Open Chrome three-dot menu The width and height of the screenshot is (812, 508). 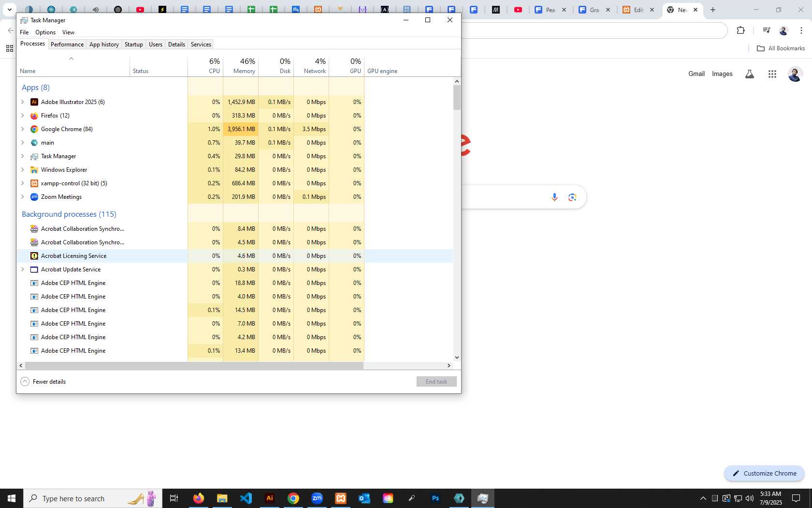tap(801, 30)
